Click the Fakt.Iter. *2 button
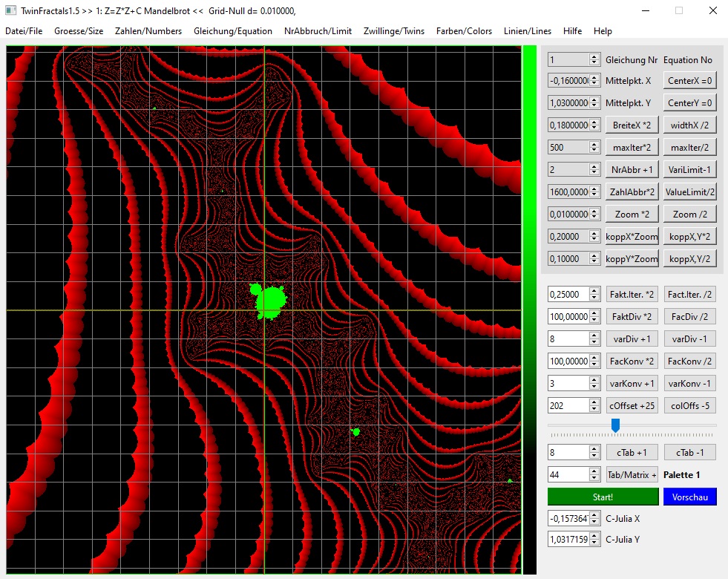The height and width of the screenshot is (579, 728). [x=632, y=295]
